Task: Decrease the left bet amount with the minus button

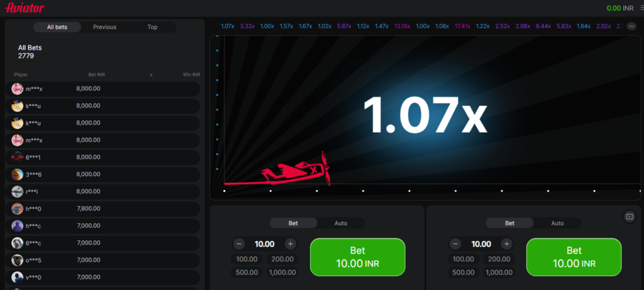Action: [x=239, y=243]
